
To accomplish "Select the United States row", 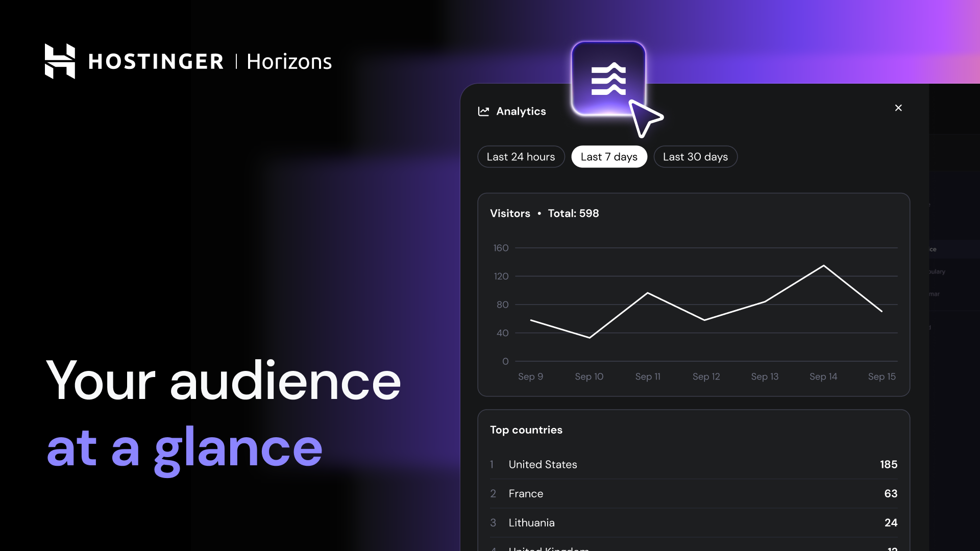I will (694, 464).
